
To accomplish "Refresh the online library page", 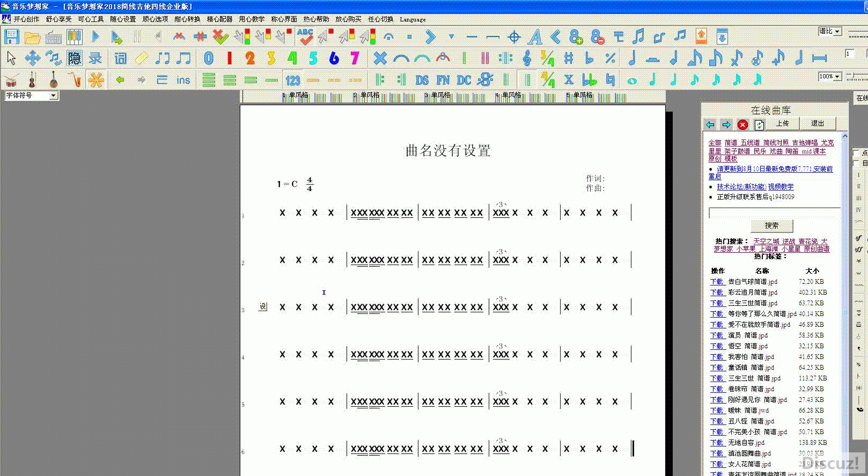I will pos(759,125).
